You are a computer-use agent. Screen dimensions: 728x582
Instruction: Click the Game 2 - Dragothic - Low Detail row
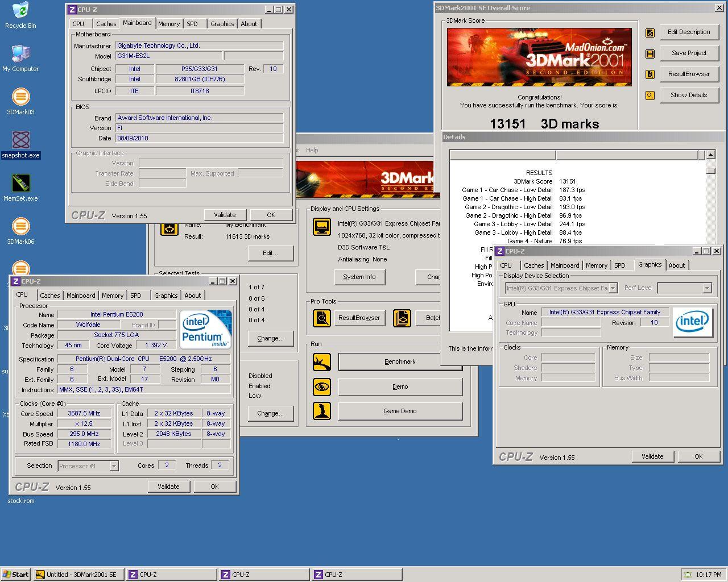click(525, 207)
